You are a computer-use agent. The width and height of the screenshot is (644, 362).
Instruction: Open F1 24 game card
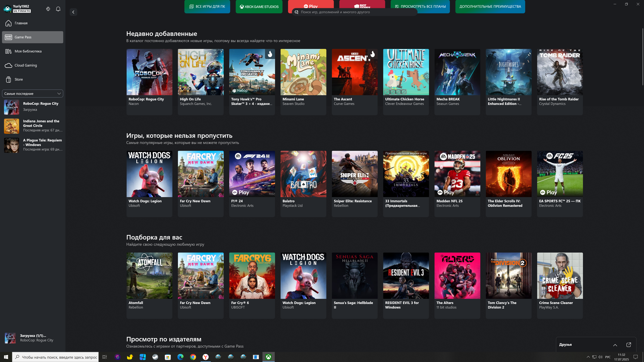252,184
